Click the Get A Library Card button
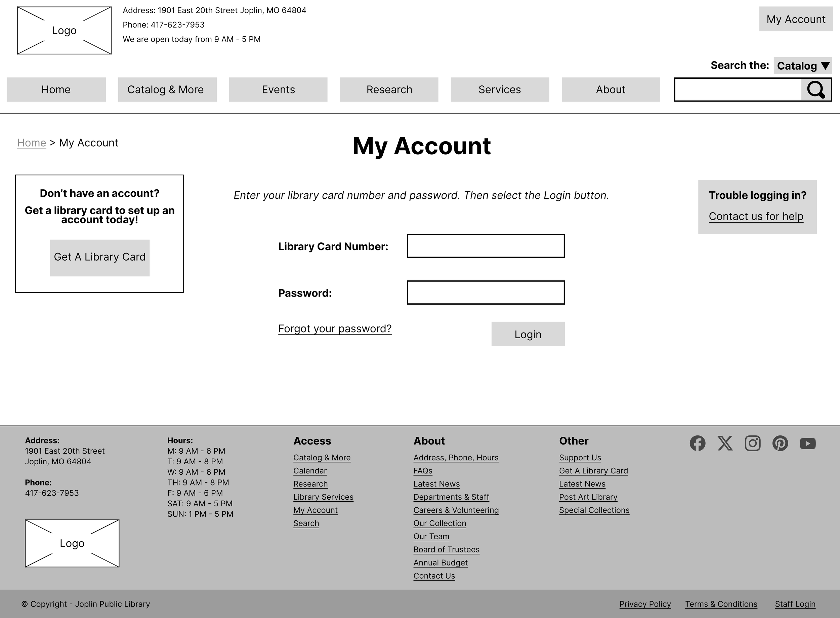The image size is (840, 618). (x=99, y=258)
